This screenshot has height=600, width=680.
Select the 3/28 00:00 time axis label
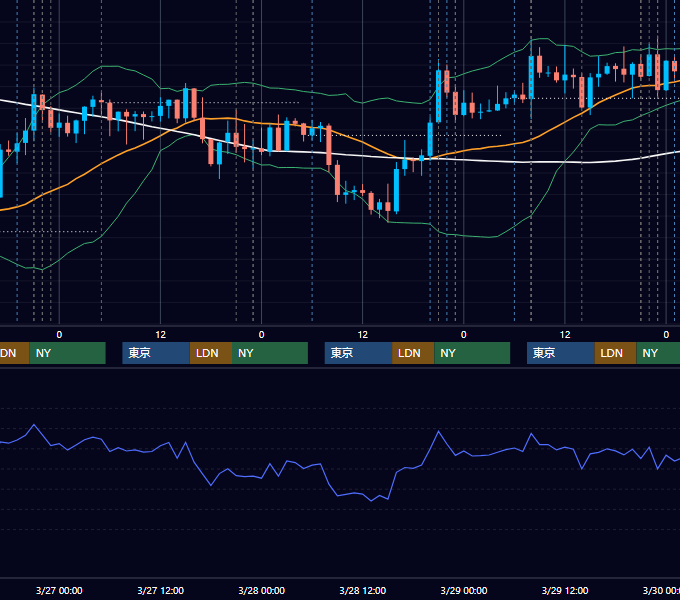coord(262,590)
